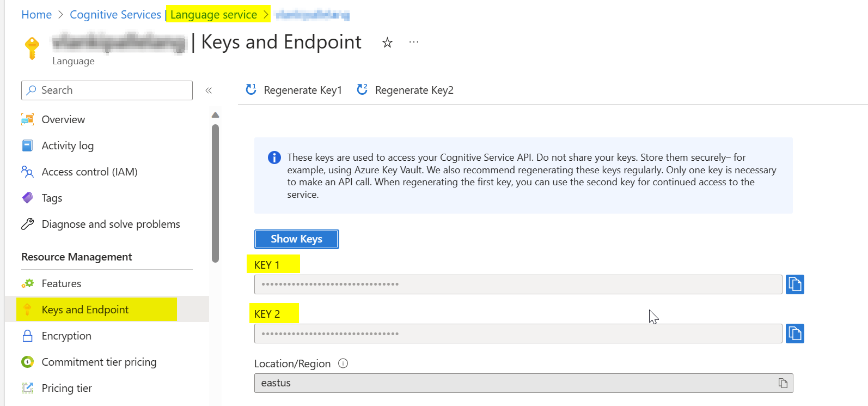Click the Encryption lock icon
Viewport: 868px width, 406px height.
click(x=27, y=336)
